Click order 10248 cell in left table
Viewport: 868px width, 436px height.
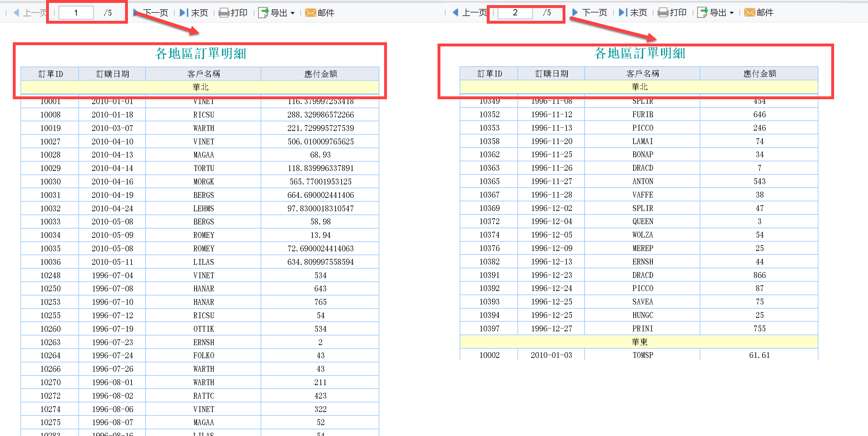click(x=50, y=275)
